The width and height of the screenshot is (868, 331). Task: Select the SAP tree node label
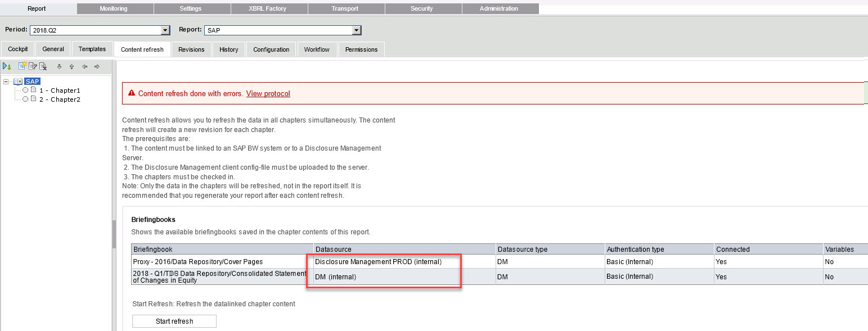pyautogui.click(x=33, y=81)
